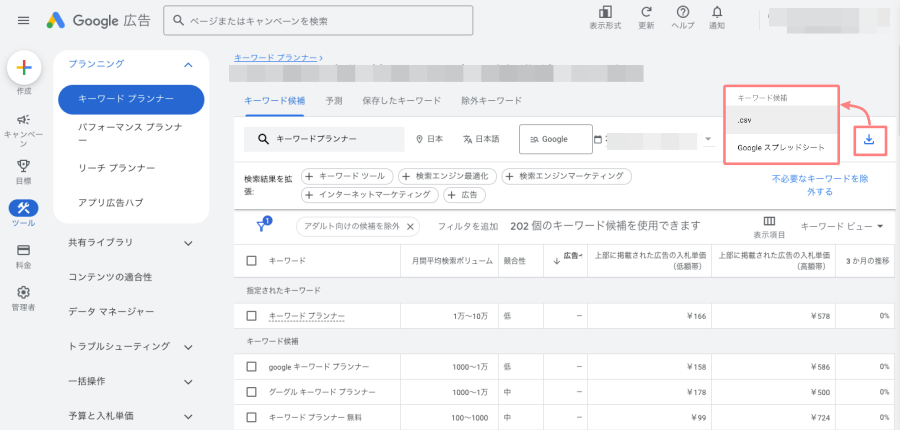Click the calendar date range icon
The width and height of the screenshot is (900, 430).
click(599, 140)
